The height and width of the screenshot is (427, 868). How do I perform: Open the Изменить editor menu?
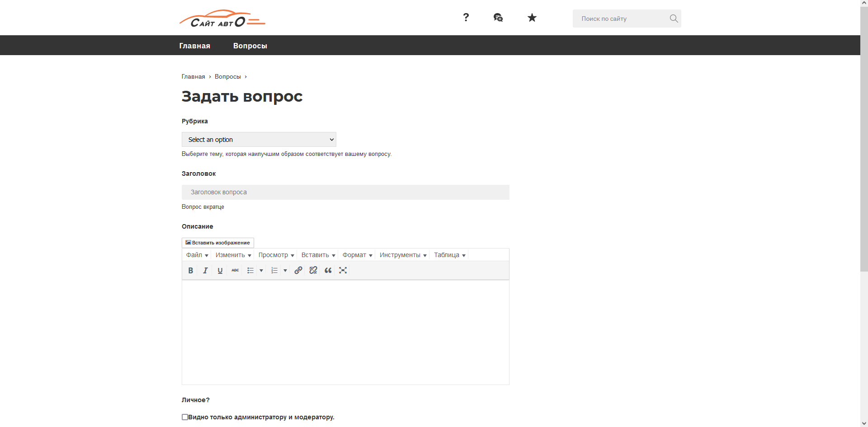coord(233,255)
